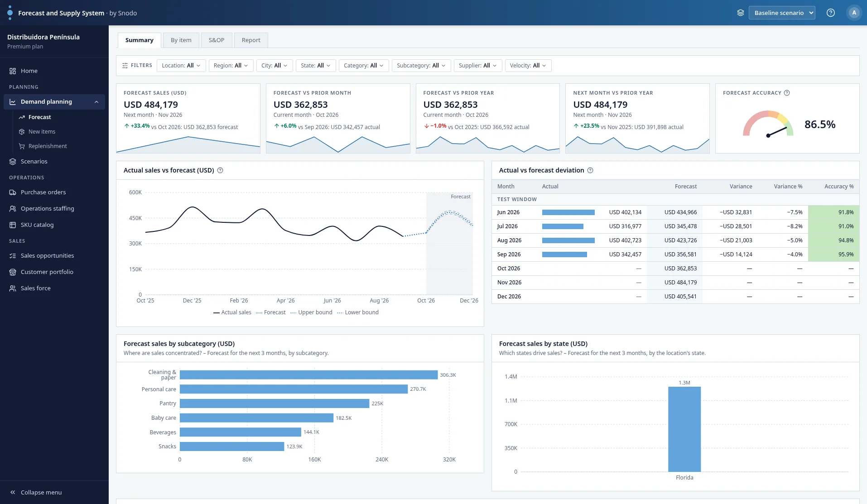Click the Operations staffing people icon
The image size is (867, 504).
tap(13, 209)
